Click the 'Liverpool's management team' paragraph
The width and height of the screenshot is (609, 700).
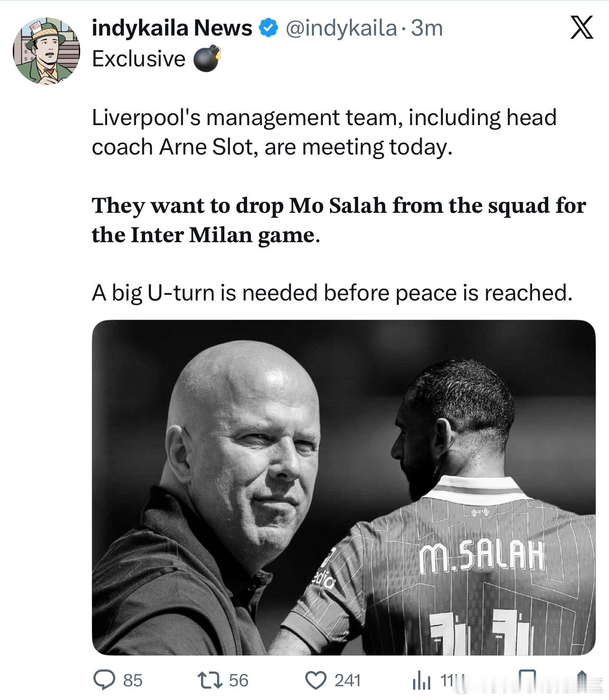tap(324, 132)
